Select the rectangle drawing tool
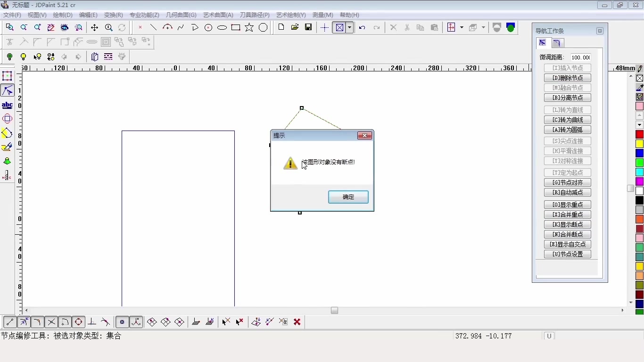Viewport: 644px width, 362px height. (x=236, y=27)
